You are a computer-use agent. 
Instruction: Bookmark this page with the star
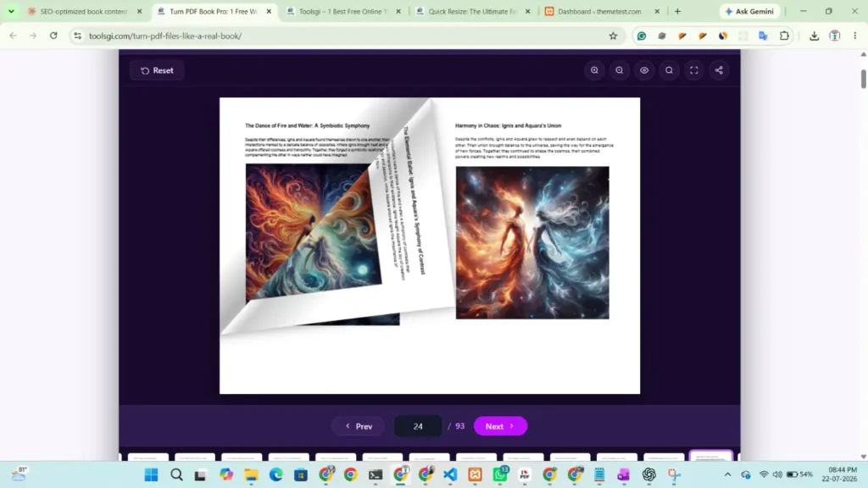pyautogui.click(x=613, y=36)
